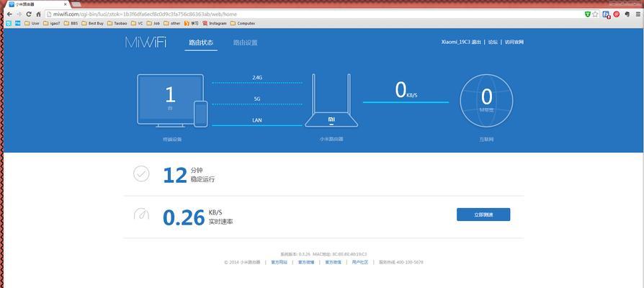The height and width of the screenshot is (288, 644).
Task: Reload the page with the refresh icon
Action: coord(29,14)
